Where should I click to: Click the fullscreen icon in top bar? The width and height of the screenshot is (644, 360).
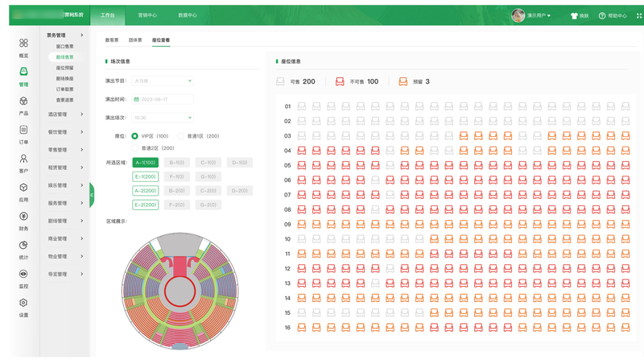click(x=639, y=15)
